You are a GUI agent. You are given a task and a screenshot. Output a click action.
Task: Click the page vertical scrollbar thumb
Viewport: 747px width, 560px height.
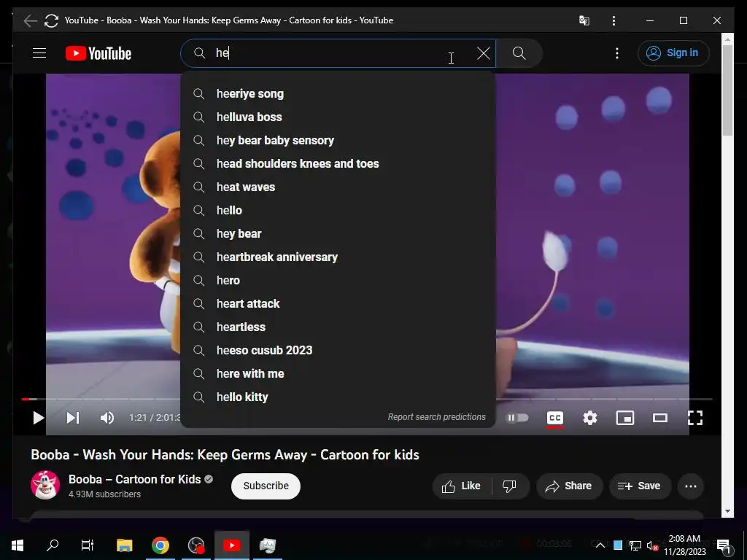727,90
